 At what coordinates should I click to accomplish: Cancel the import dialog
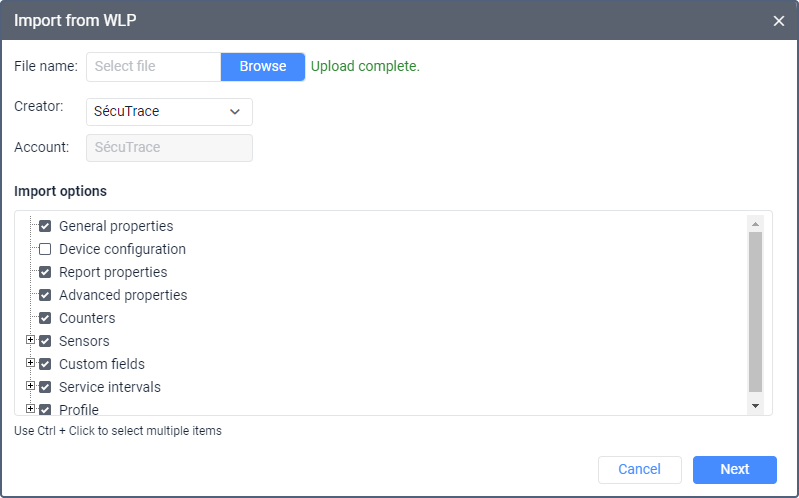(639, 470)
